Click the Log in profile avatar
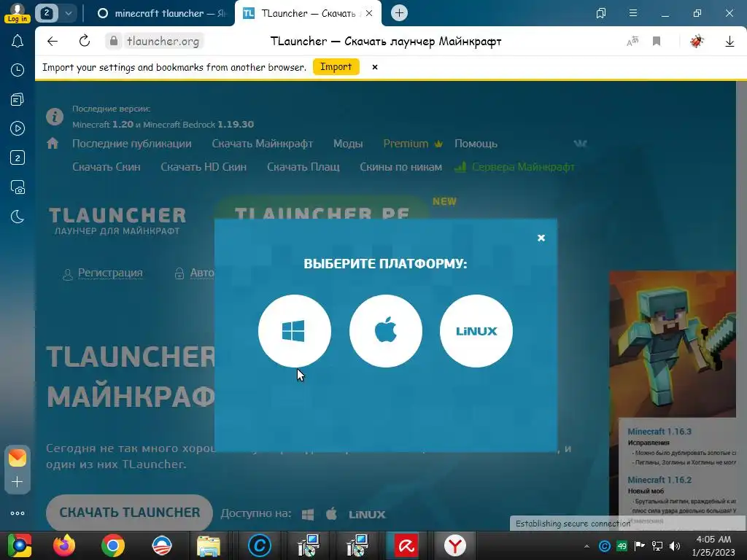The height and width of the screenshot is (560, 747). pyautogui.click(x=18, y=13)
